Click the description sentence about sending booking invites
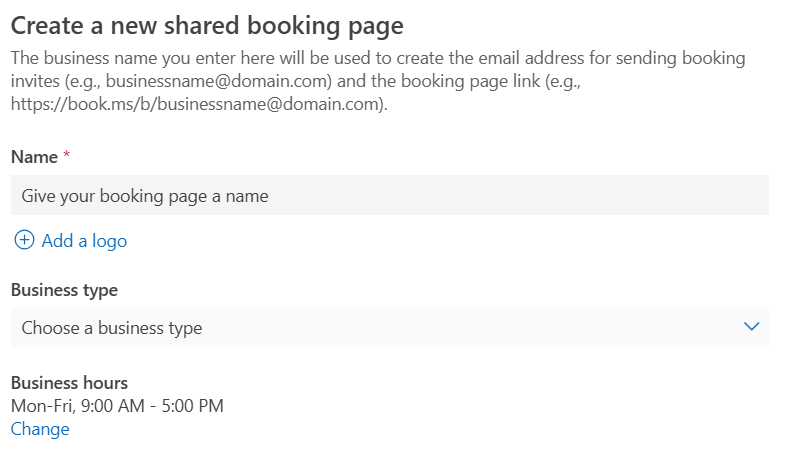This screenshot has height=458, width=808. [x=378, y=81]
